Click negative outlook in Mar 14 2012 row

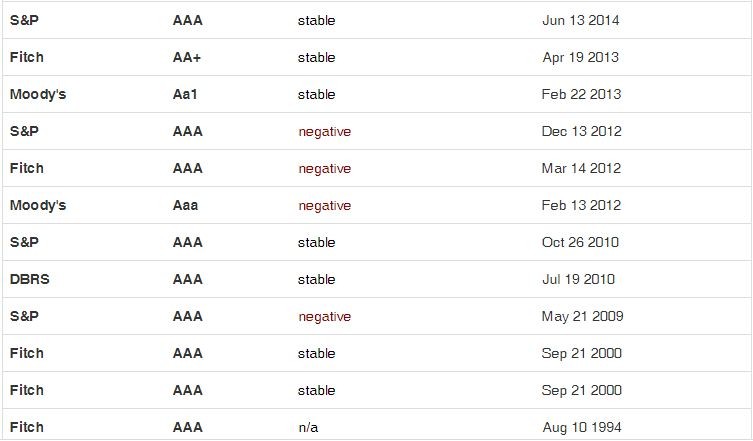point(324,168)
